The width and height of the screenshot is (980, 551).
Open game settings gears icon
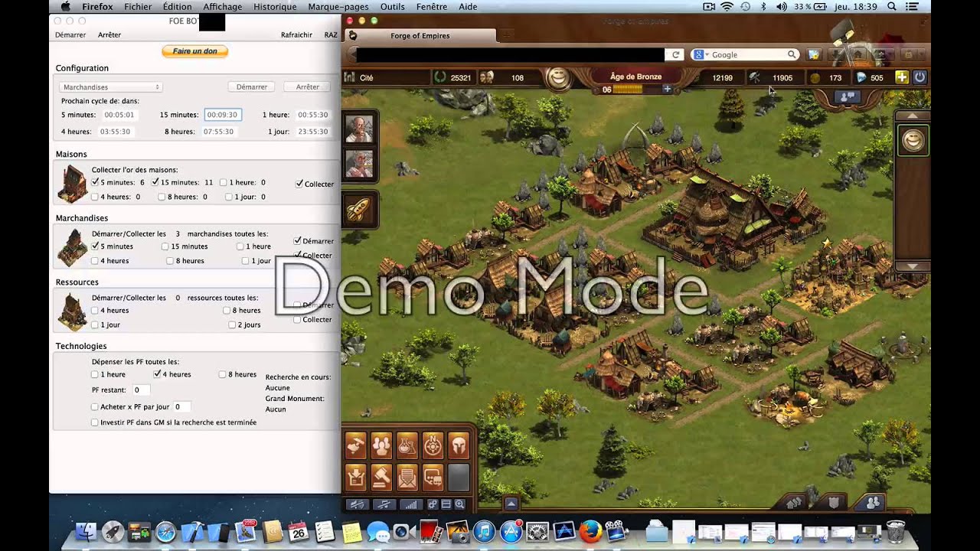point(433,504)
